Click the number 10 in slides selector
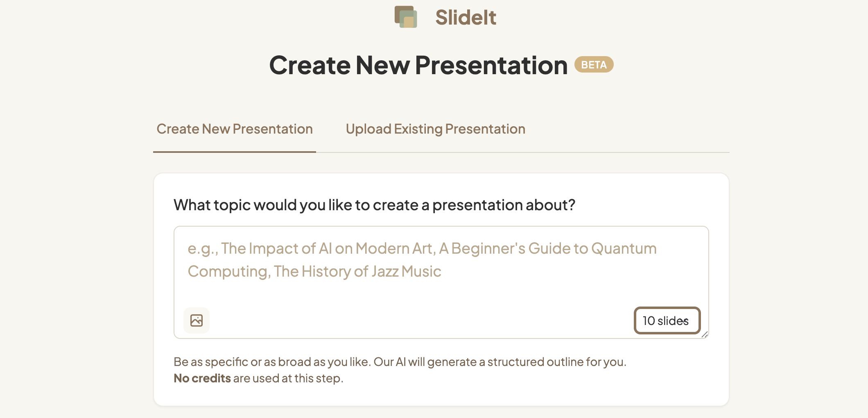The height and width of the screenshot is (418, 868). tap(649, 321)
